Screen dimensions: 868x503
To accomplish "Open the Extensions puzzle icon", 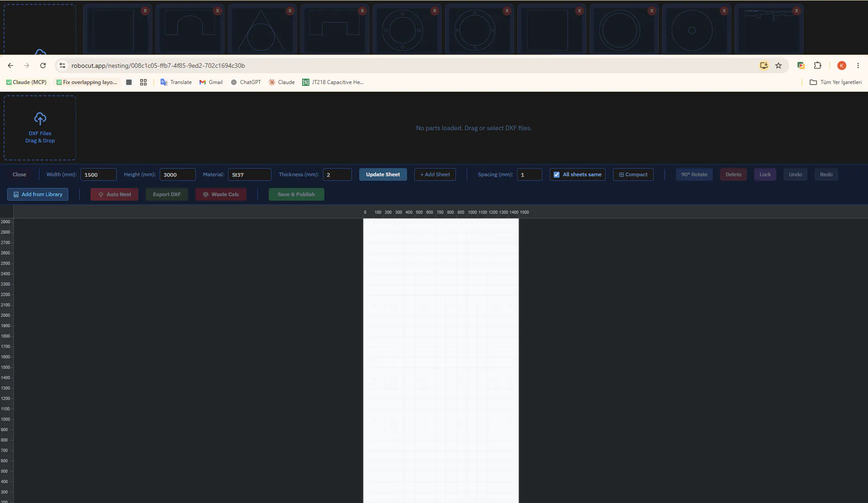I will tap(817, 66).
